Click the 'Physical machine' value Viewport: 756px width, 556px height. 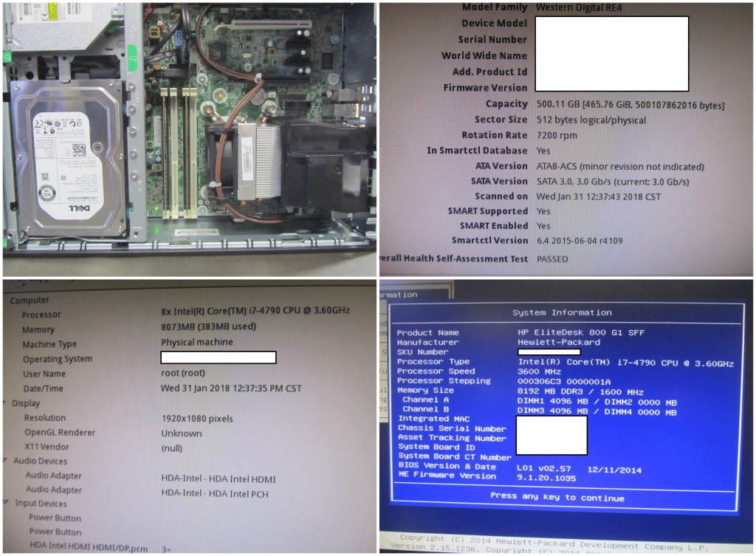point(196,342)
